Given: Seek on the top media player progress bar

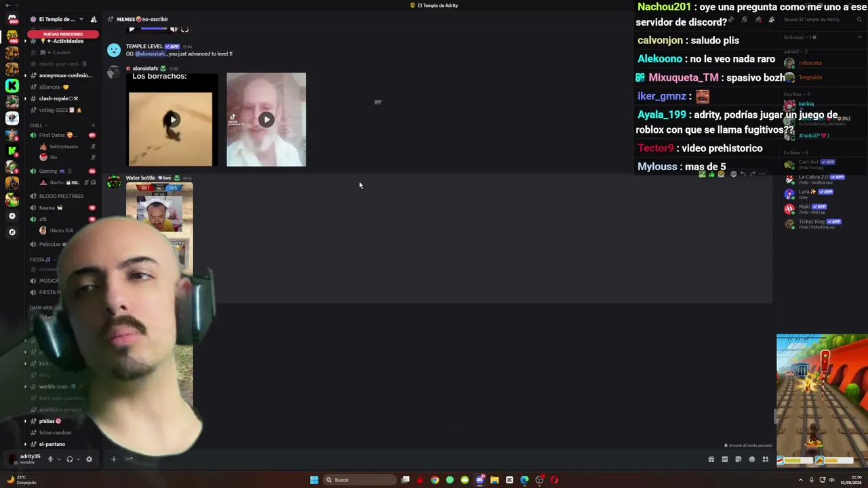Looking at the screenshot, I should [154, 29].
